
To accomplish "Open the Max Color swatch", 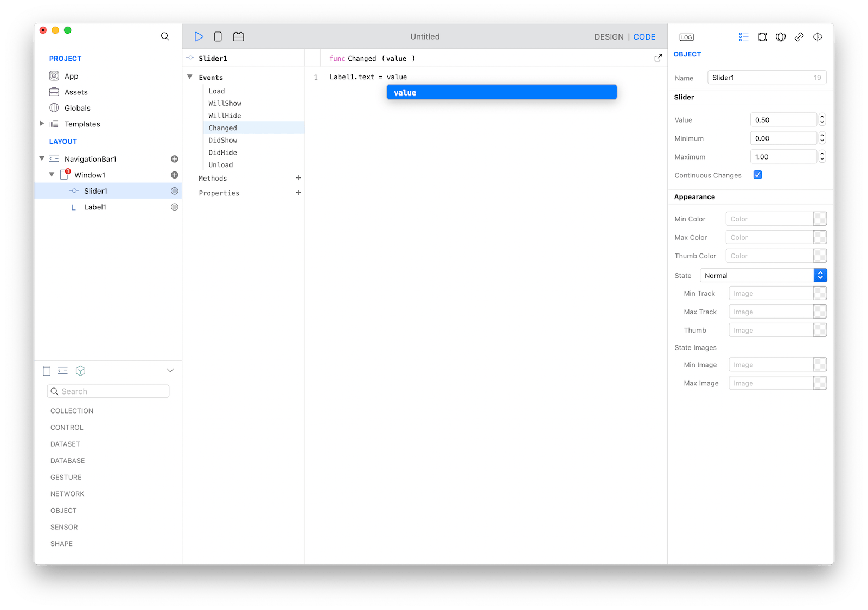I will pos(820,237).
